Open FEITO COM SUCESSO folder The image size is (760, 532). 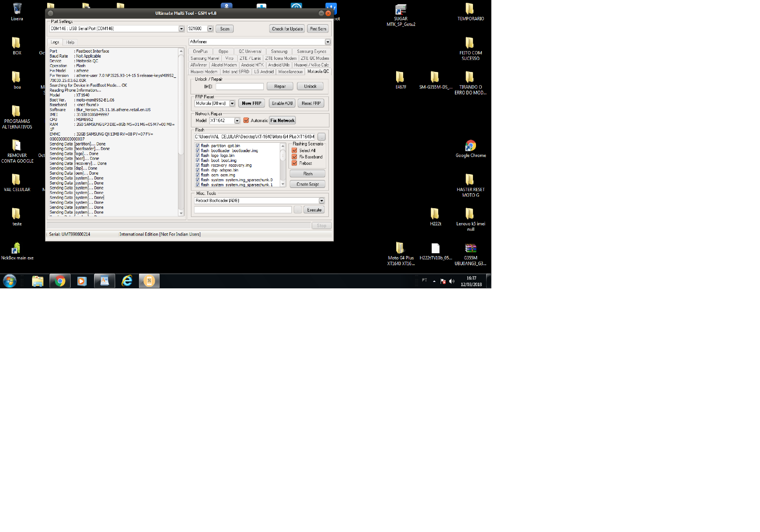(x=470, y=49)
